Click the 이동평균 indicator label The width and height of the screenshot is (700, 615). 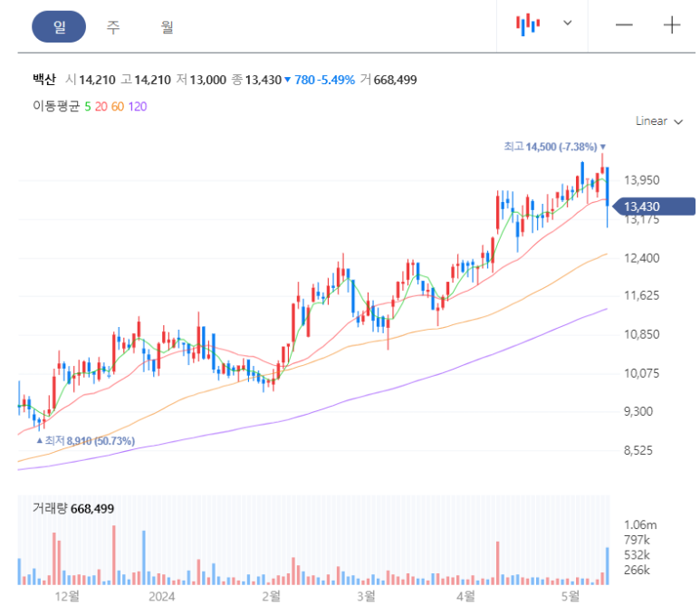coord(56,106)
